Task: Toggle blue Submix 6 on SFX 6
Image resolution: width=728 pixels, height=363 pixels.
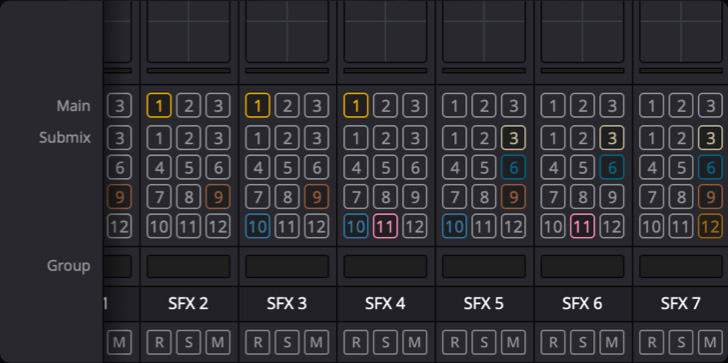Action: click(x=612, y=167)
